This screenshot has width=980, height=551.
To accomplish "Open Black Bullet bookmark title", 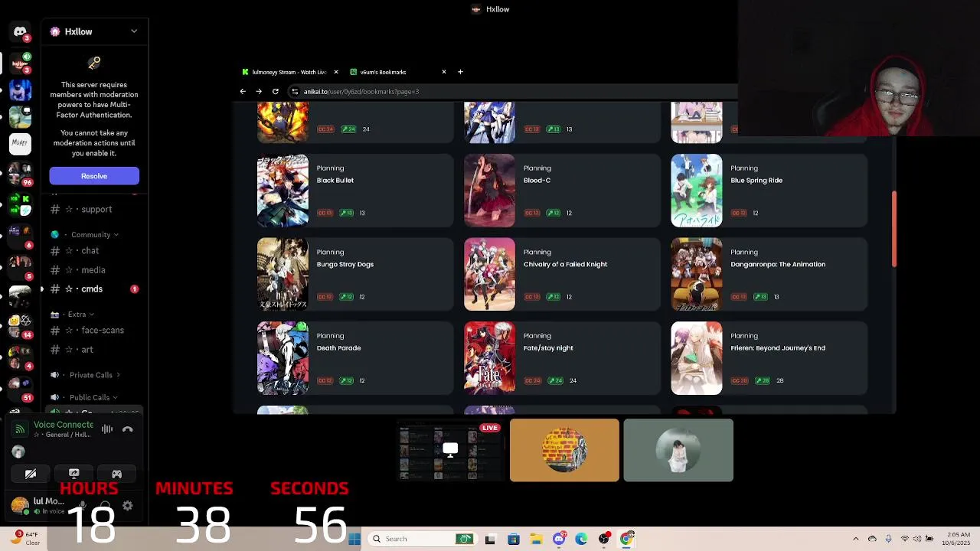I will pos(335,181).
